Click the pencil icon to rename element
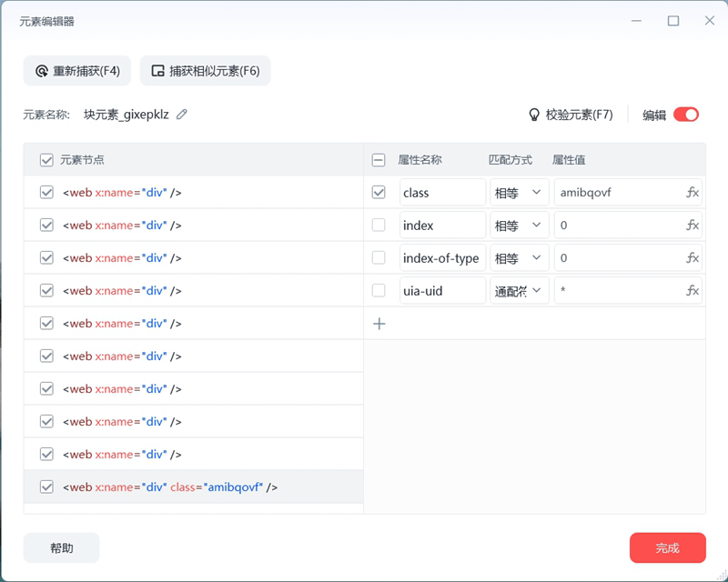This screenshot has height=582, width=728. coord(181,115)
